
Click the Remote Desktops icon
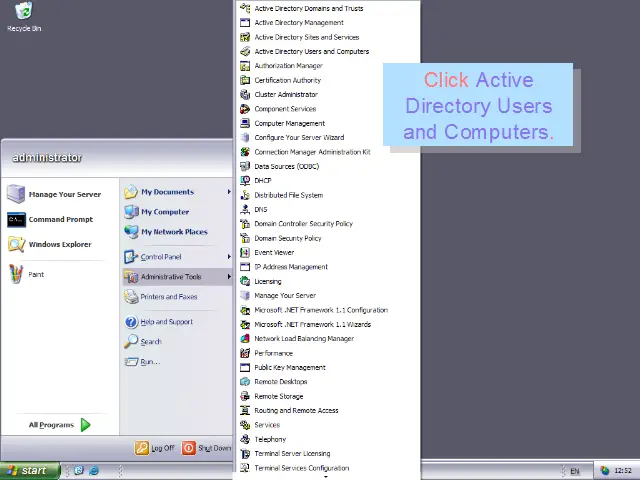click(245, 382)
